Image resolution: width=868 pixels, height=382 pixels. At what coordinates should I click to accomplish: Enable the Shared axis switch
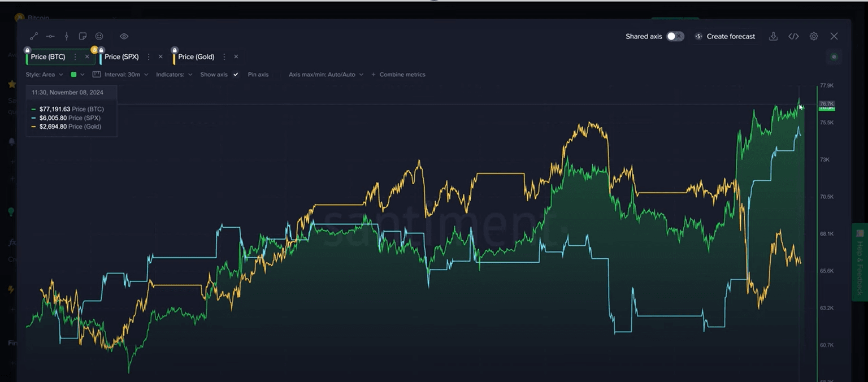click(x=675, y=36)
